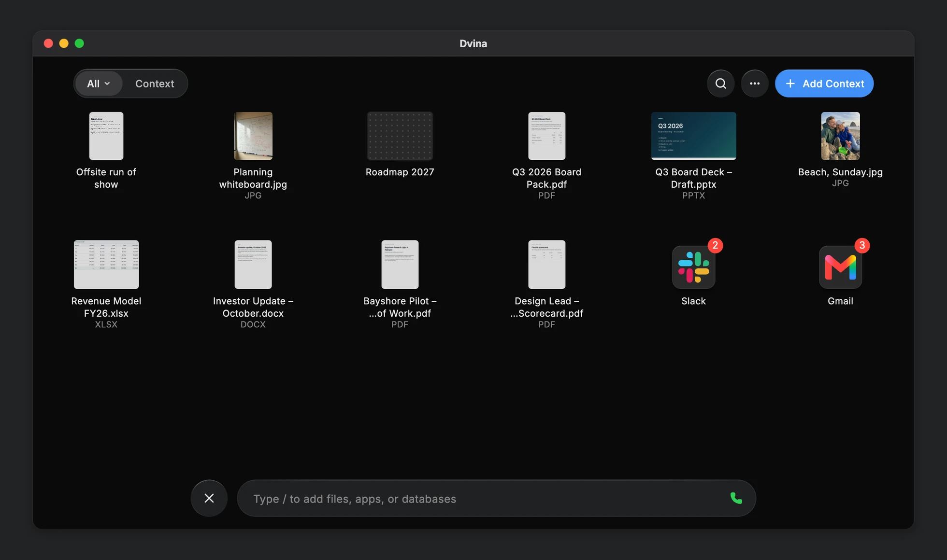Expand the All filter dropdown
This screenshot has width=947, height=560.
tap(99, 84)
